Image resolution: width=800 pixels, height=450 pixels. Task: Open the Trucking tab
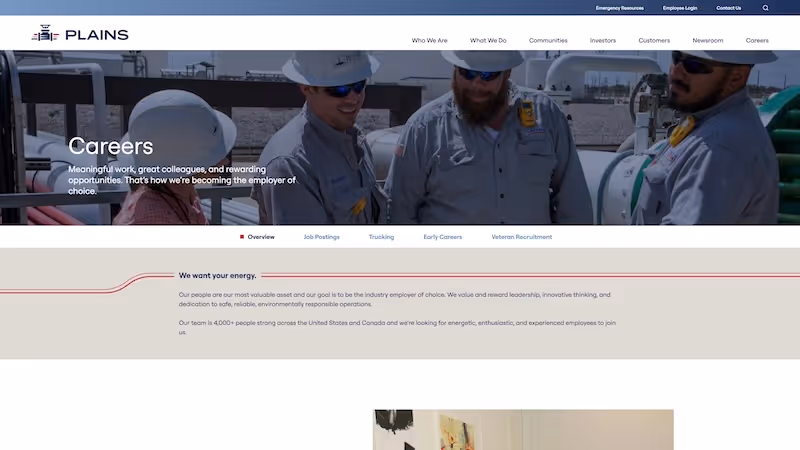381,237
